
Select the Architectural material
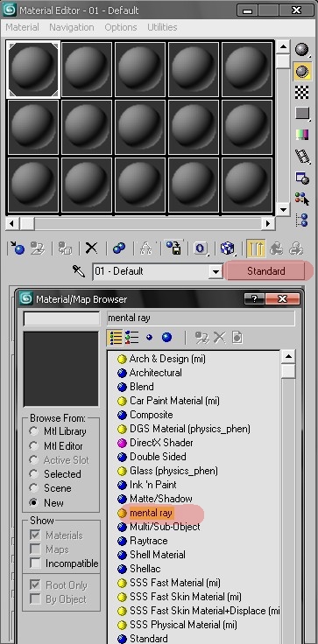click(x=156, y=373)
